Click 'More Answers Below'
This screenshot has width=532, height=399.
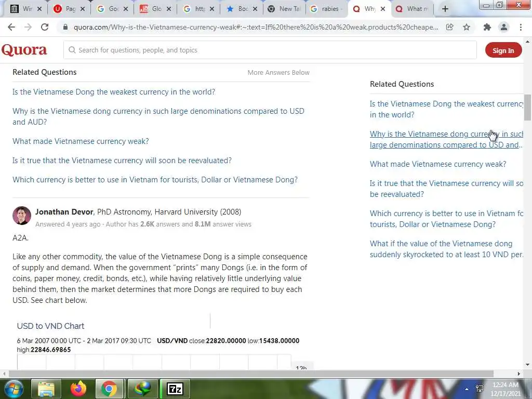278,73
